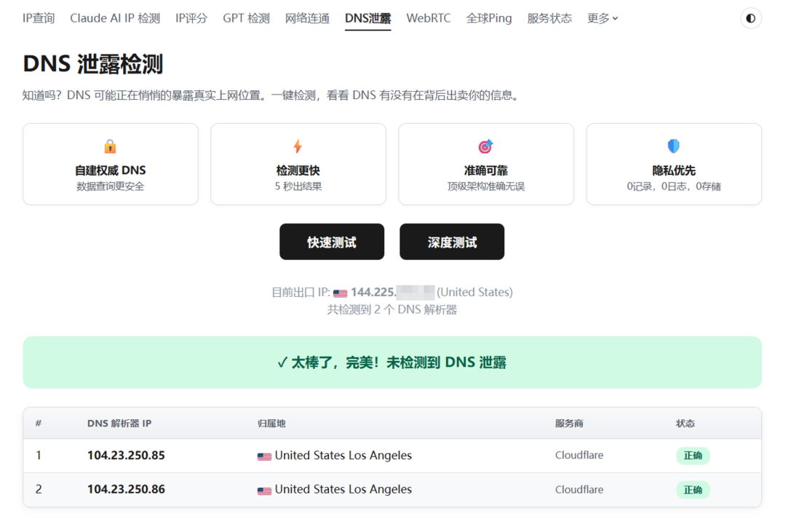
Task: Click the lock icon on 自建权威 DNS card
Action: pyautogui.click(x=111, y=146)
